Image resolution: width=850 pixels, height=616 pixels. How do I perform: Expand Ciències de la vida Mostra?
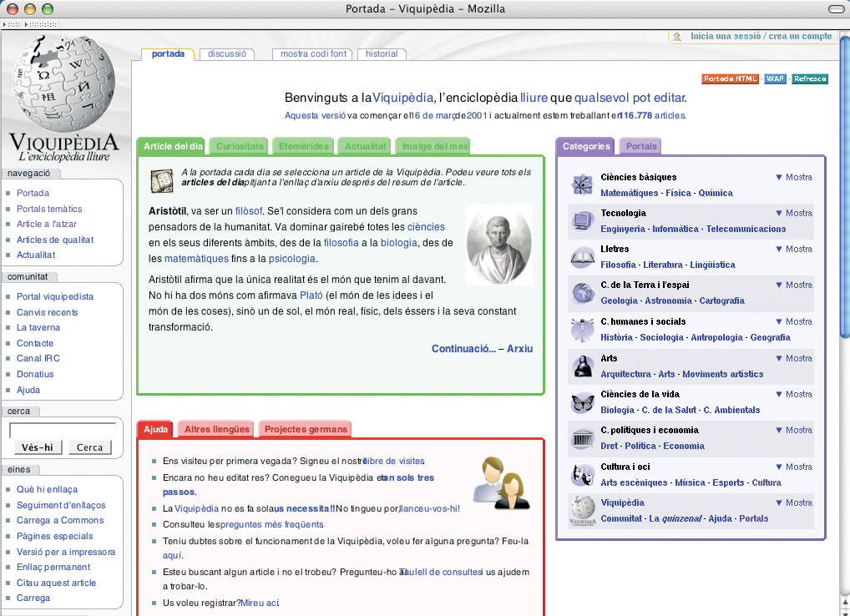click(x=793, y=394)
